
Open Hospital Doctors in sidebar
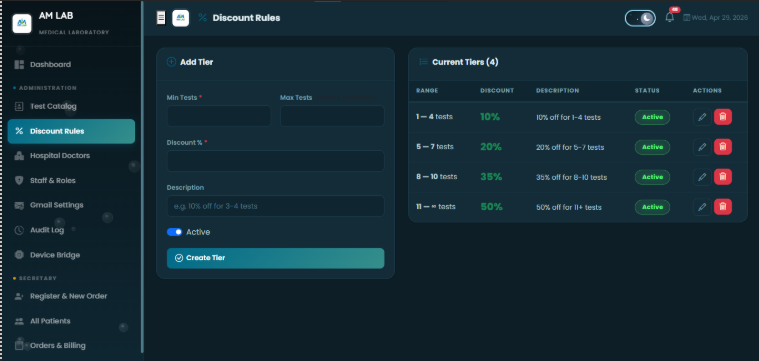[71, 156]
